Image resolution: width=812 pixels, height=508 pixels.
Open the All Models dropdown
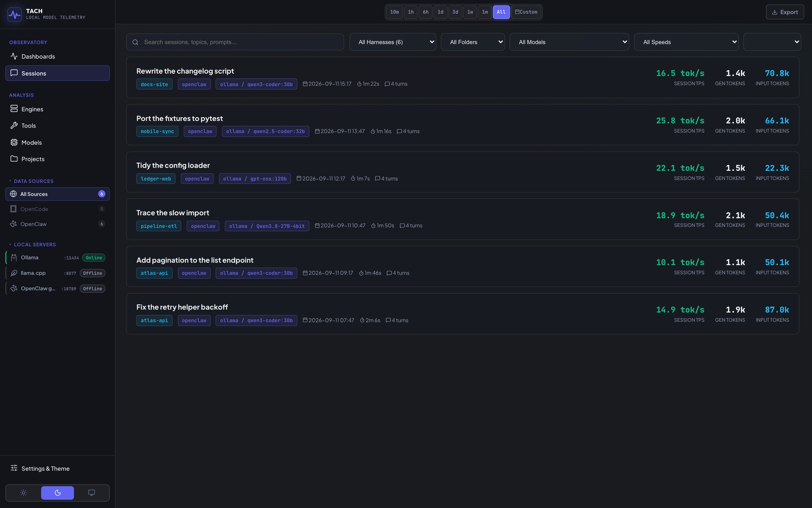(569, 42)
